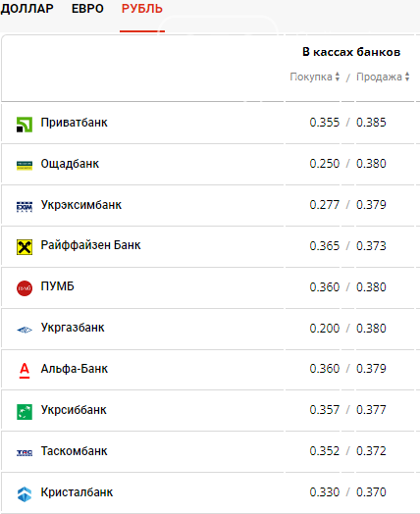The width and height of the screenshot is (420, 514).
Task: Click the Укрсиббанк green logo icon
Action: [25, 412]
